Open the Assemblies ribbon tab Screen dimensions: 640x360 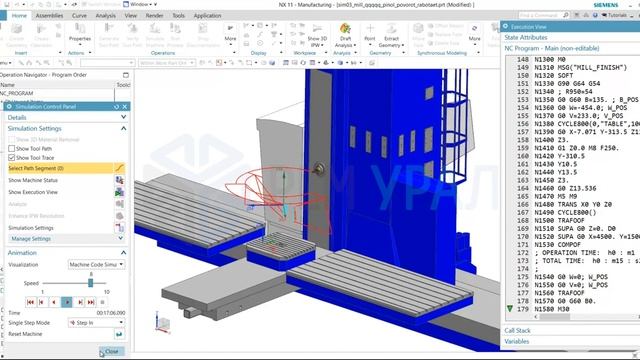[x=49, y=16]
